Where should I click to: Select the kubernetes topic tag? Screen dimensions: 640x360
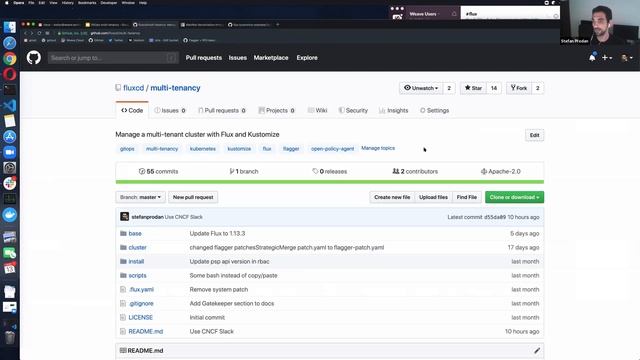pos(202,149)
